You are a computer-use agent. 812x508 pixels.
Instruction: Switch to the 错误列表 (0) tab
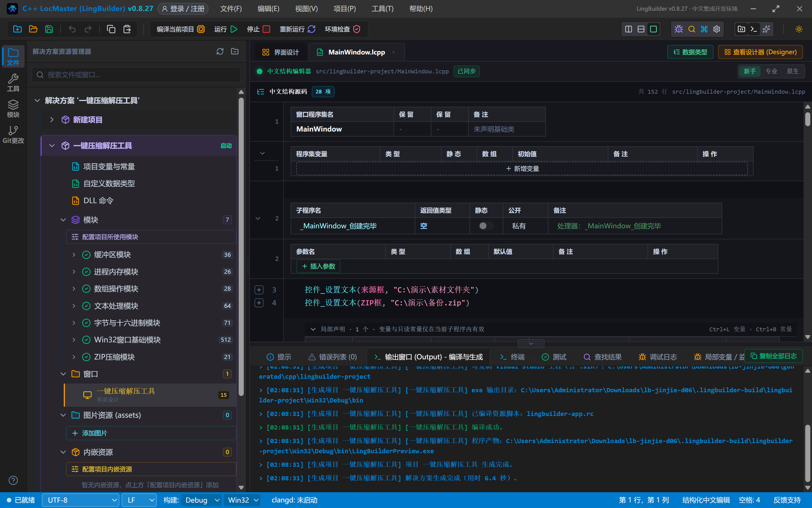[332, 357]
